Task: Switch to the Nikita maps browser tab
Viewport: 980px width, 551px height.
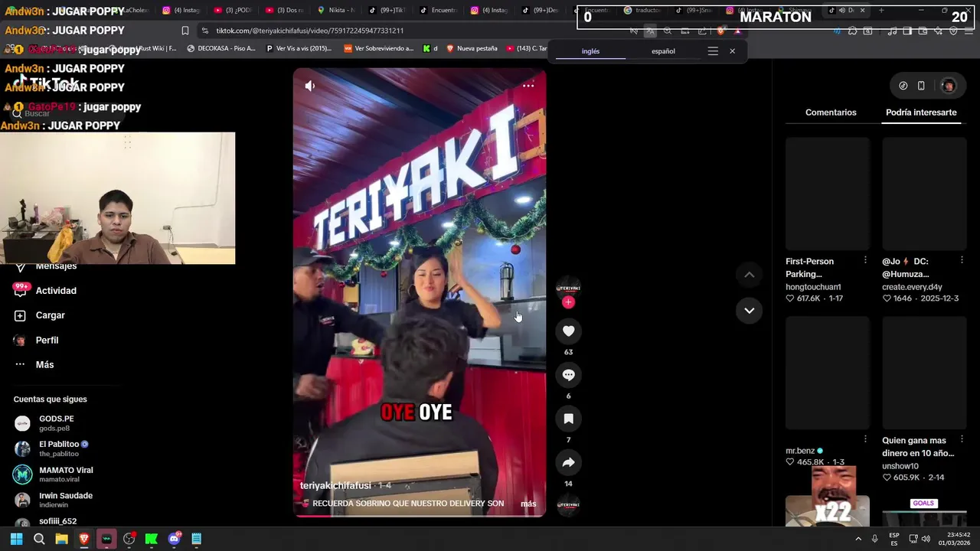Action: pos(337,10)
